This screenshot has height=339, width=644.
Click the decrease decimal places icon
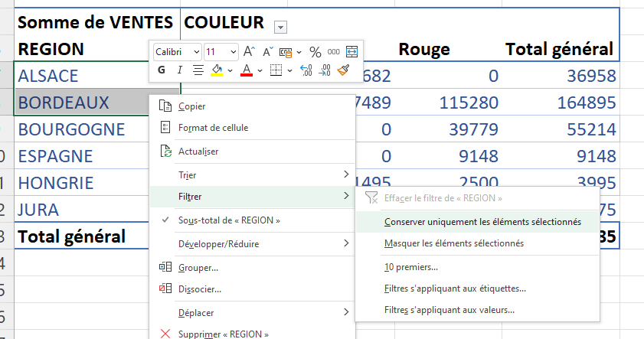[325, 70]
